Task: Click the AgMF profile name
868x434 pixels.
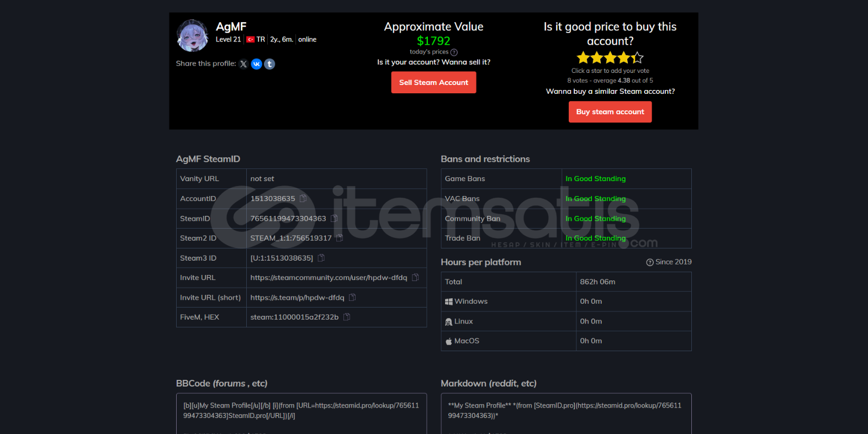Action: tap(231, 27)
